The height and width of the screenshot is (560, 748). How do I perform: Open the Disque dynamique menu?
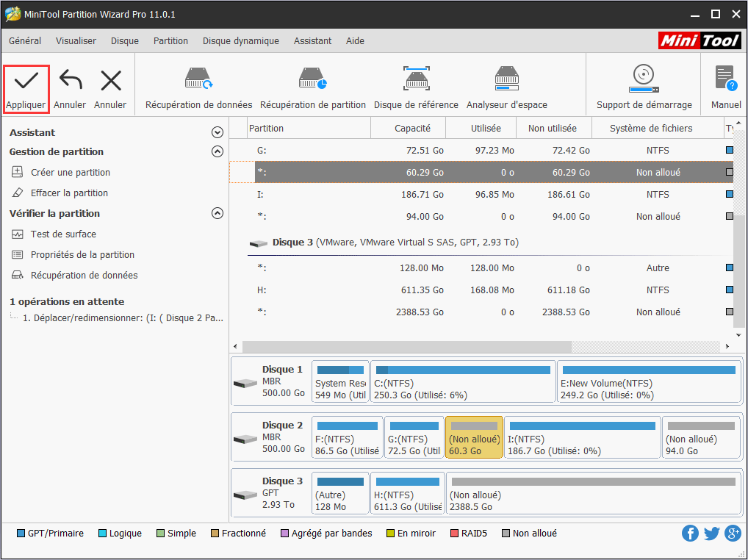(241, 41)
